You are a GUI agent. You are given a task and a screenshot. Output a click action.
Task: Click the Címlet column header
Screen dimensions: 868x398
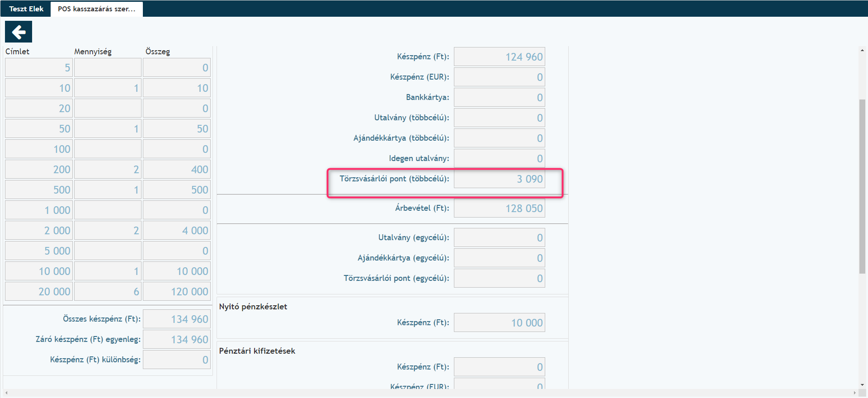[x=17, y=52]
